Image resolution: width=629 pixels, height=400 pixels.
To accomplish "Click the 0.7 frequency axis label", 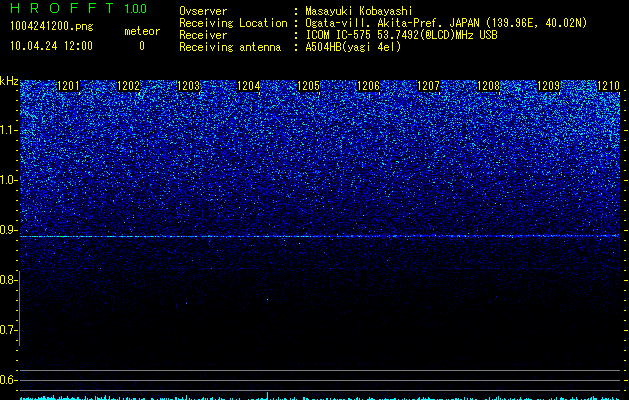I will pos(8,330).
